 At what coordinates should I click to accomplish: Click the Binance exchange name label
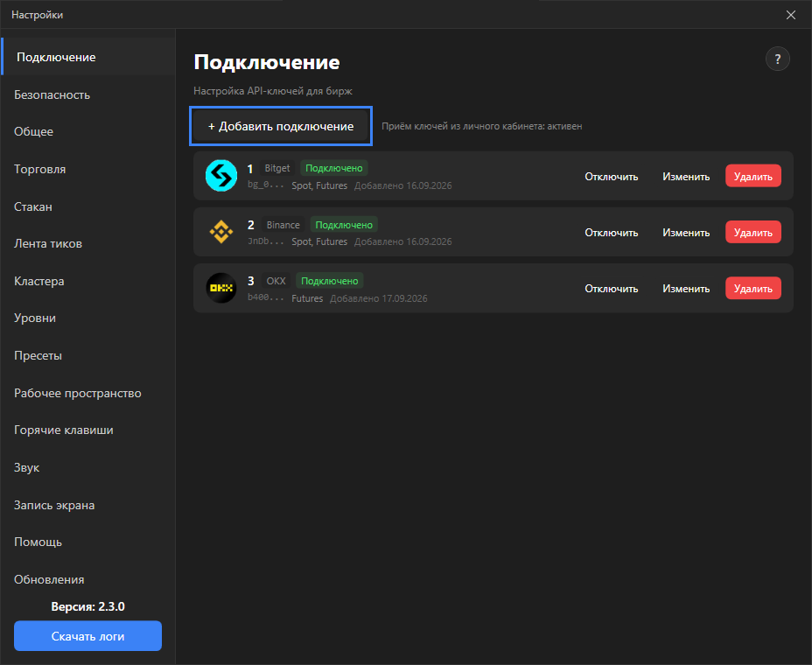pos(283,225)
